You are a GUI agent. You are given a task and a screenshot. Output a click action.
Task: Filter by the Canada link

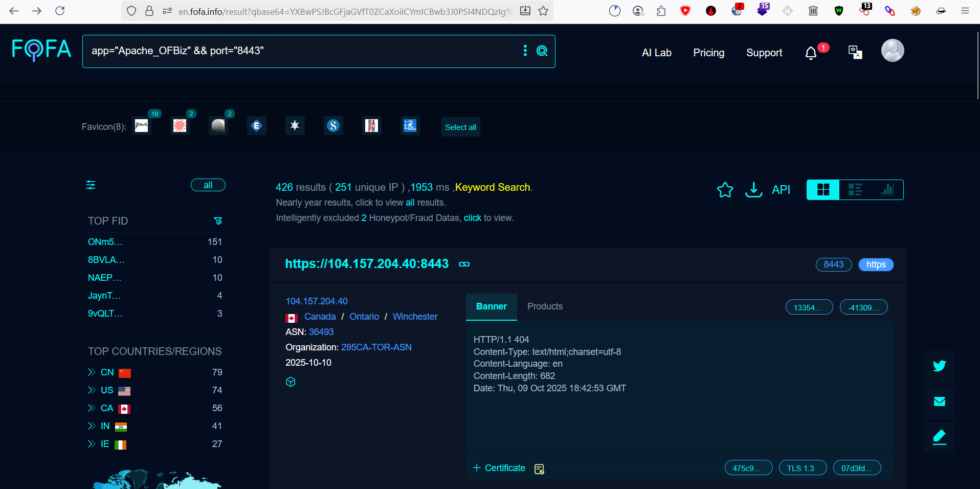coord(320,317)
